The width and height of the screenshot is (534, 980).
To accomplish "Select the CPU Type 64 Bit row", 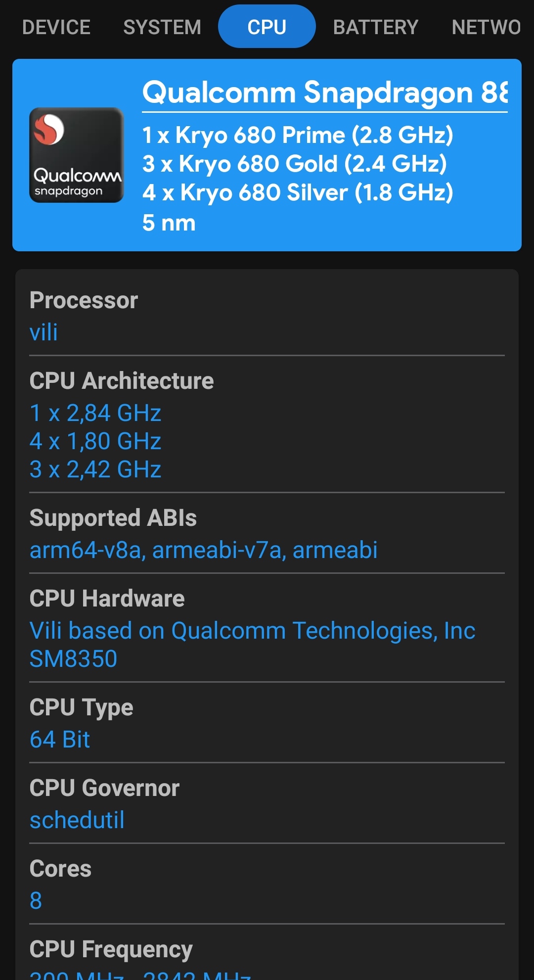I will click(x=267, y=723).
